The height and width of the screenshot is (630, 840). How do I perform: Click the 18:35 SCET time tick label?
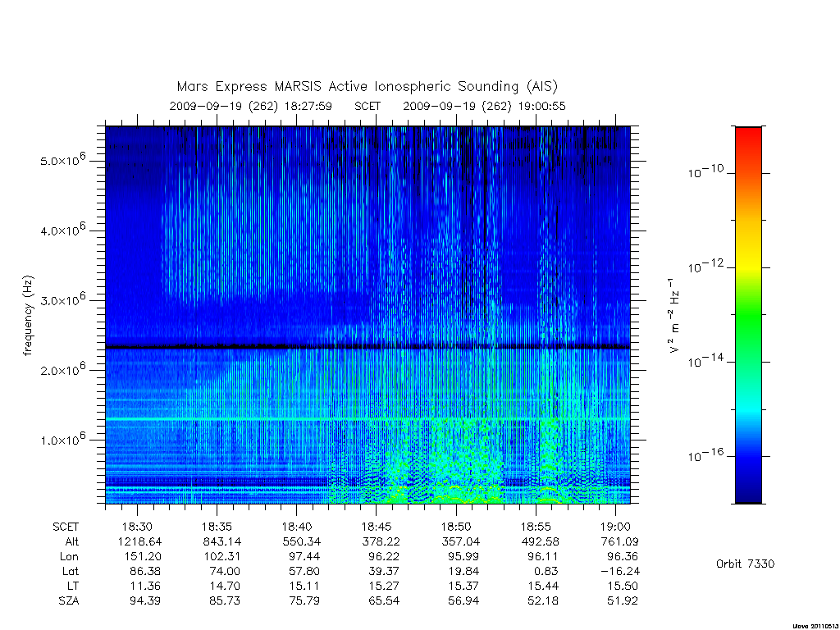click(x=217, y=527)
